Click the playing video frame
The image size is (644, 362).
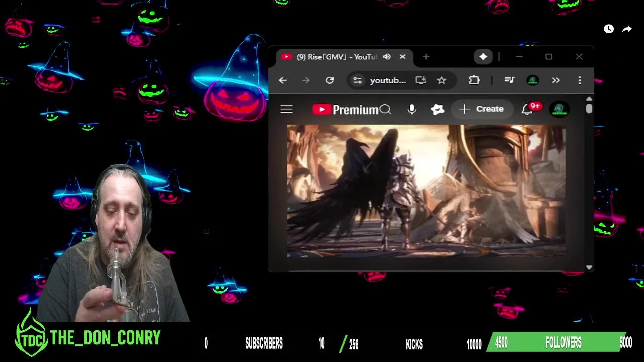[x=426, y=191]
